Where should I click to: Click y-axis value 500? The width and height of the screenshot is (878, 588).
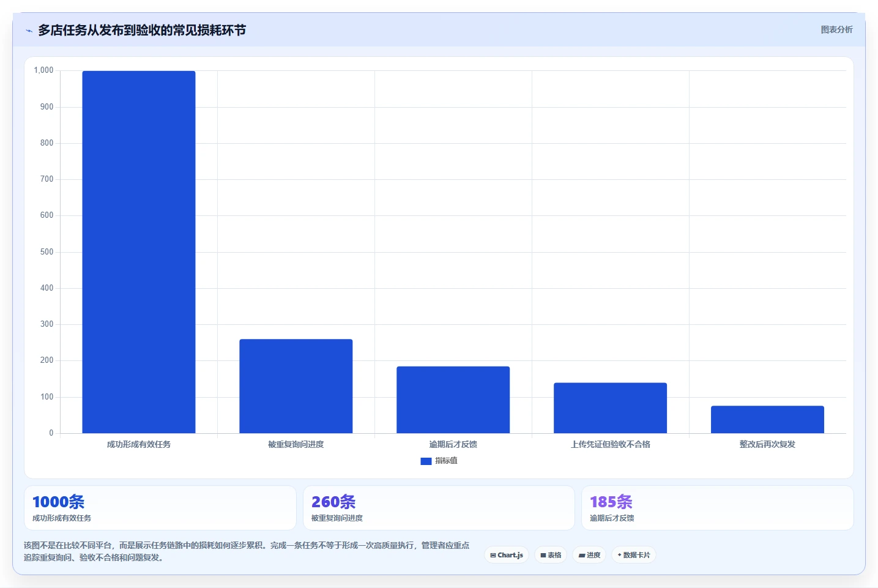[x=47, y=251]
